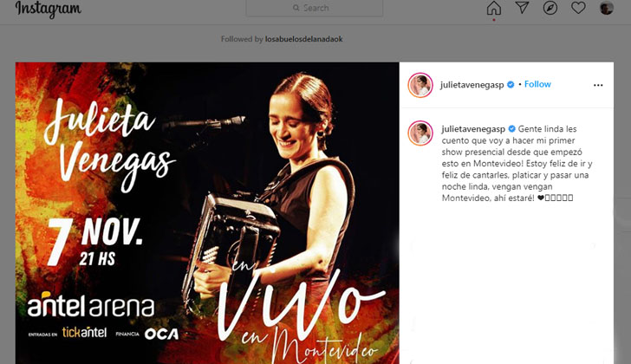The width and height of the screenshot is (631, 364).
Task: Open the post's more options ellipsis
Action: click(598, 85)
